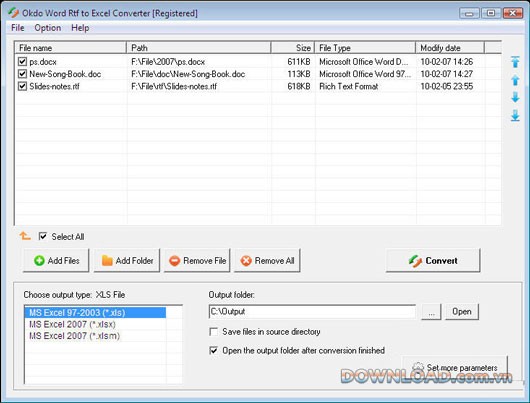Viewport: 530px width, 403px height.
Task: Open the Option menu
Action: [x=48, y=28]
